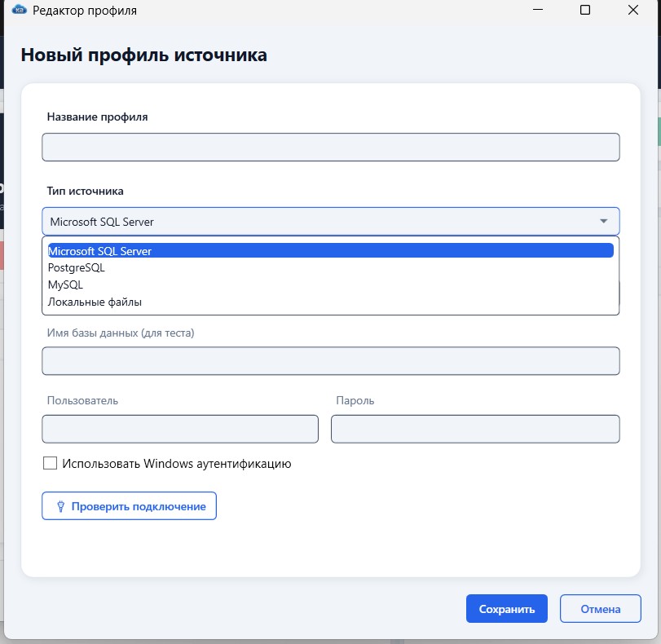Cancel editing with the Отмена button
Screen dimensions: 661x644
[x=600, y=608]
